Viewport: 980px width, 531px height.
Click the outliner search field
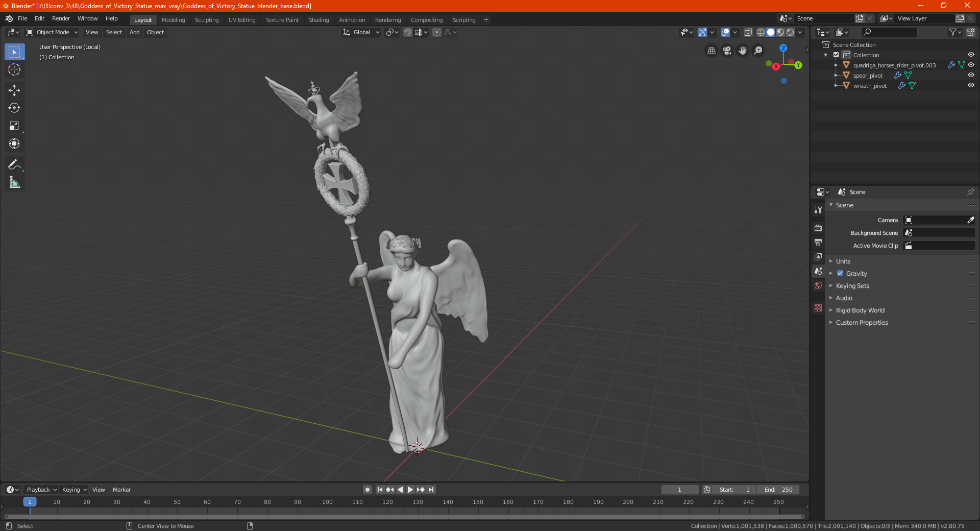[889, 32]
